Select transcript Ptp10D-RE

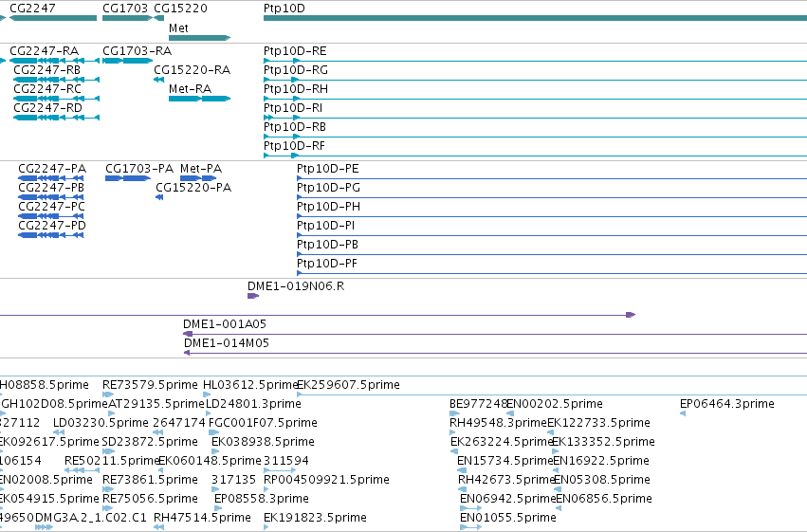535,61
